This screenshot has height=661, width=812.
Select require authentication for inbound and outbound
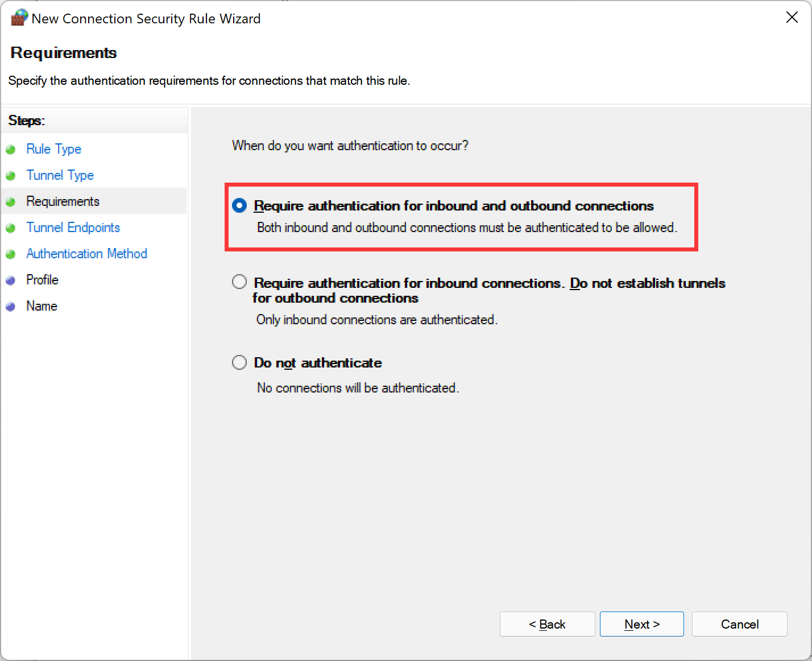click(239, 205)
